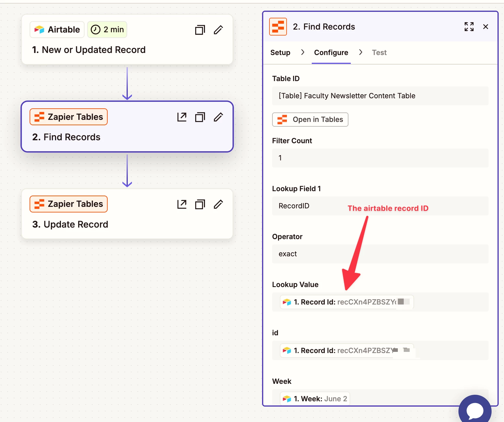Click the Open in Tables button
Viewport: 504px width, 422px height.
click(310, 120)
